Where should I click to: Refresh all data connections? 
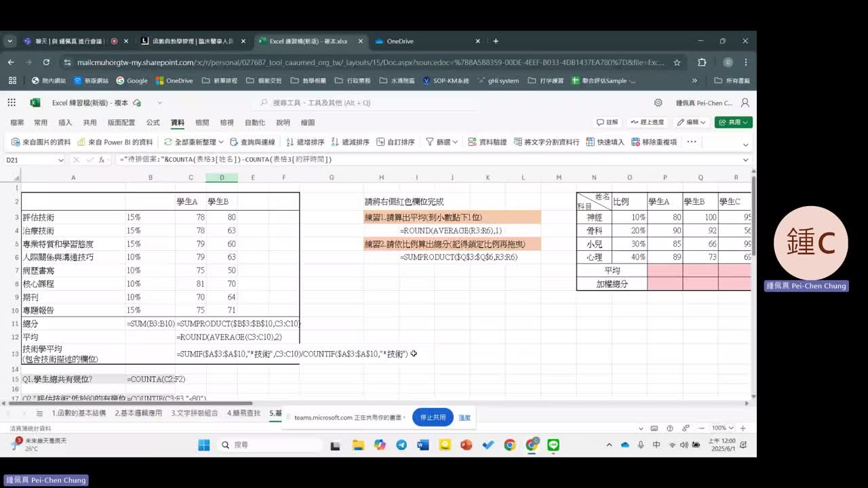click(x=190, y=142)
